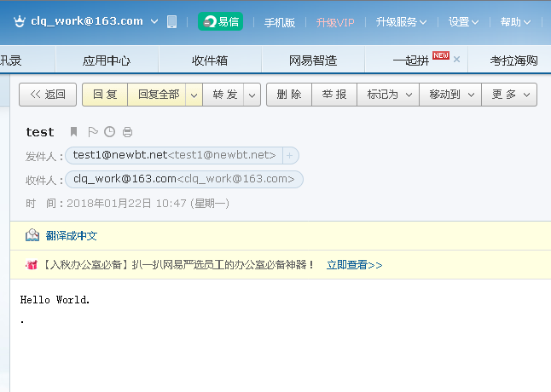This screenshot has height=392, width=551.
Task: Open the mobile phone icon in header
Action: (171, 22)
